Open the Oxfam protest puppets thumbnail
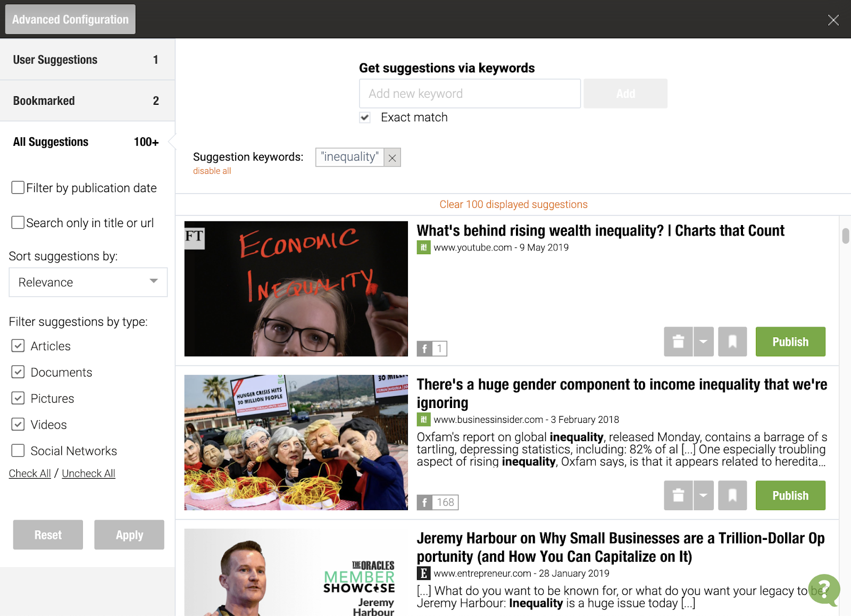851x616 pixels. coord(296,443)
